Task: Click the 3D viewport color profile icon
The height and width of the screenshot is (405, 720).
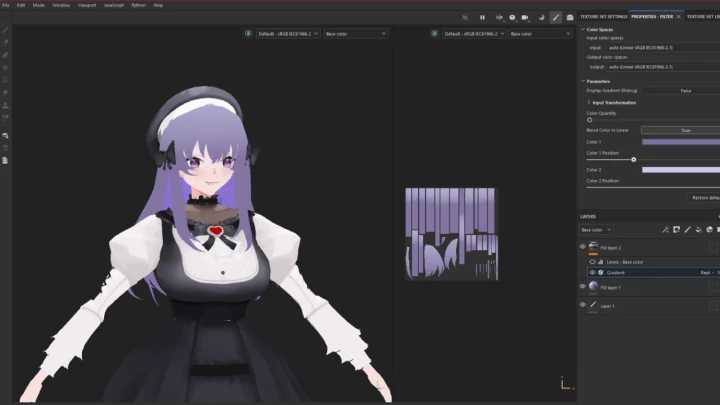Action: tap(248, 34)
